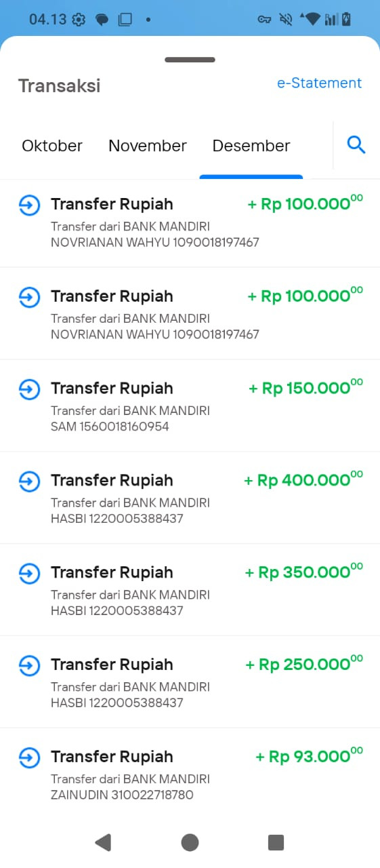Tap transfer icon beside Rp 93.000 ZAINUDIN entry
The width and height of the screenshot is (380, 868).
[x=29, y=757]
